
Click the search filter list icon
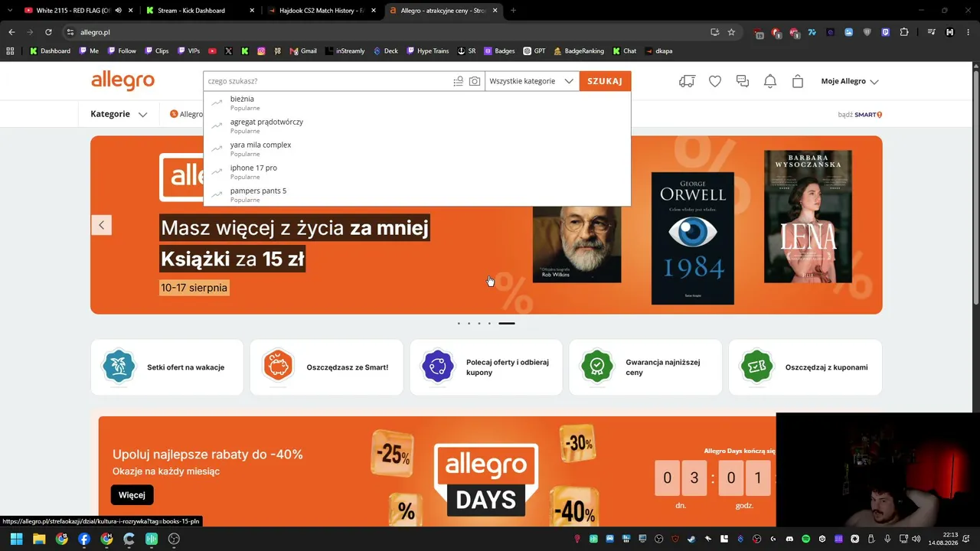(x=458, y=81)
